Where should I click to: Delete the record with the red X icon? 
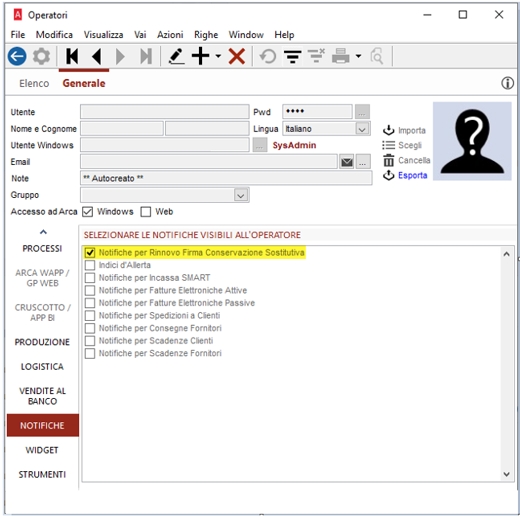237,56
